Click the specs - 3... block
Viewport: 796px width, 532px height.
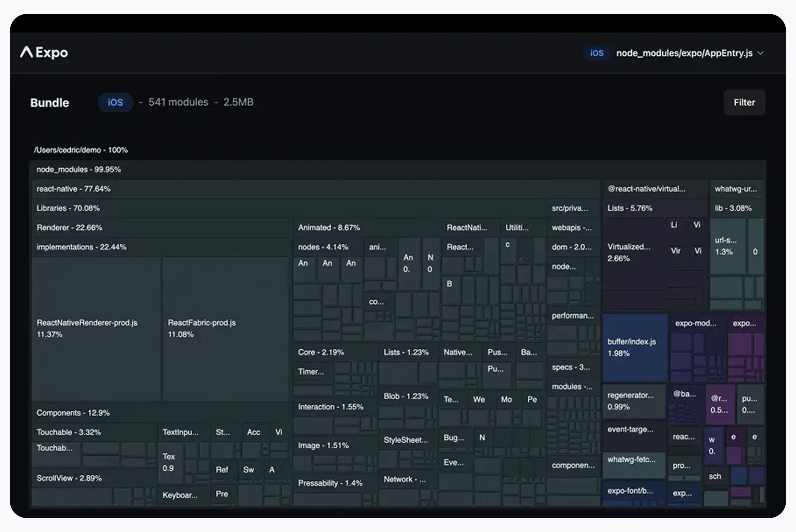coord(573,367)
